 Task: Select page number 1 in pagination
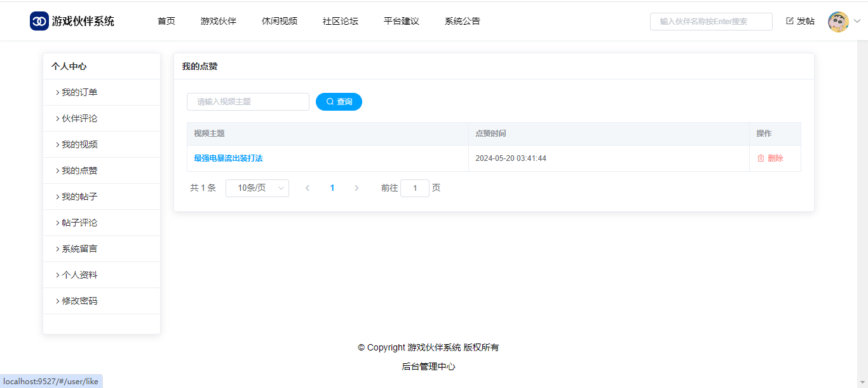click(x=332, y=188)
